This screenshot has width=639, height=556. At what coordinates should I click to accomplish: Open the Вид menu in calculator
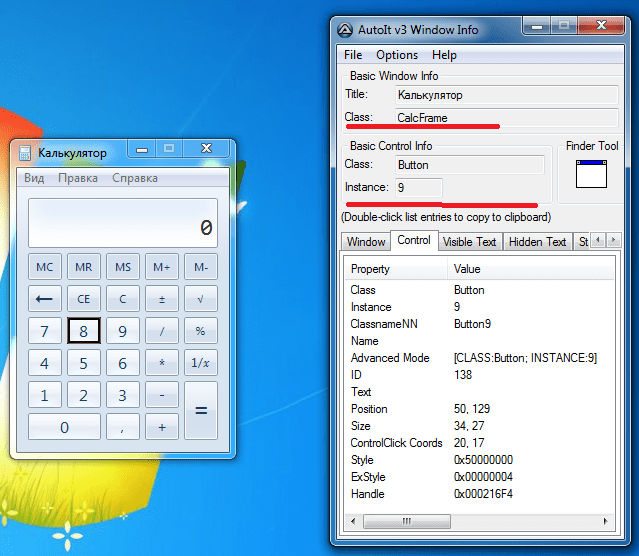(x=34, y=178)
